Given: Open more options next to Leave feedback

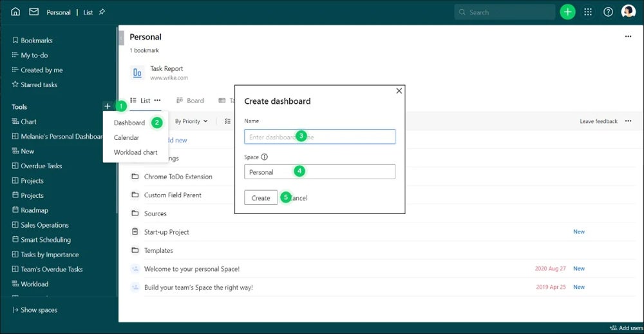Looking at the screenshot, I should pyautogui.click(x=628, y=121).
